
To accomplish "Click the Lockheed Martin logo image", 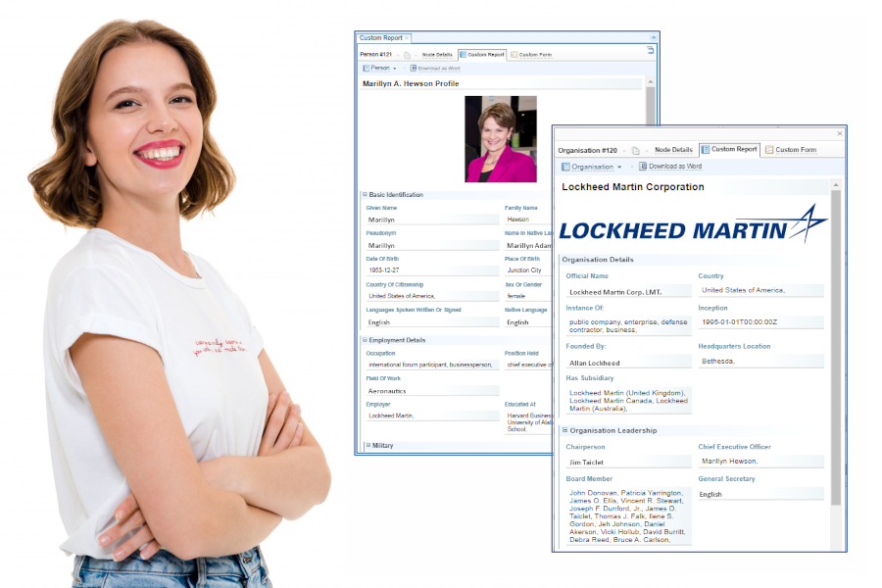I will pos(693,224).
